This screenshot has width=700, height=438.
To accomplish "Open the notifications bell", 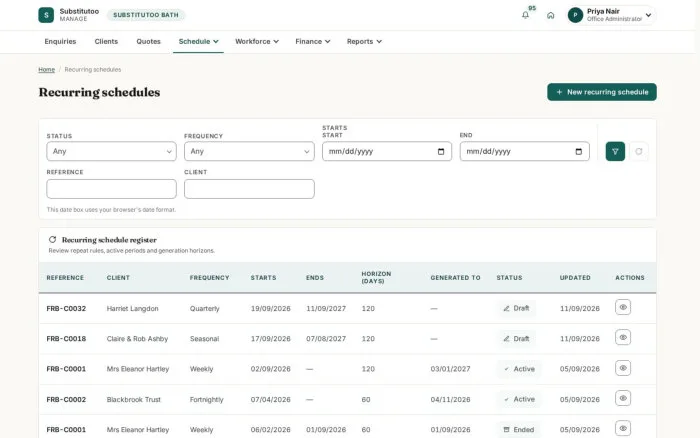I will pyautogui.click(x=525, y=15).
